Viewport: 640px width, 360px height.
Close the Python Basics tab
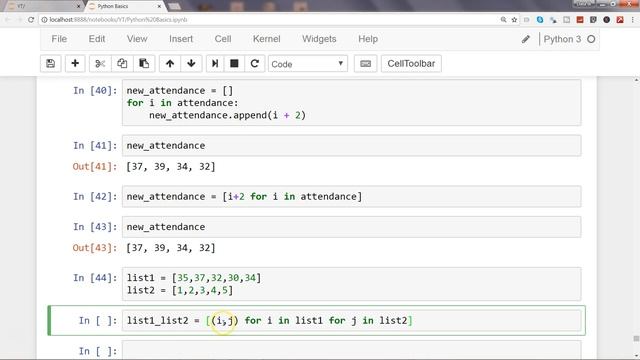[159, 6]
